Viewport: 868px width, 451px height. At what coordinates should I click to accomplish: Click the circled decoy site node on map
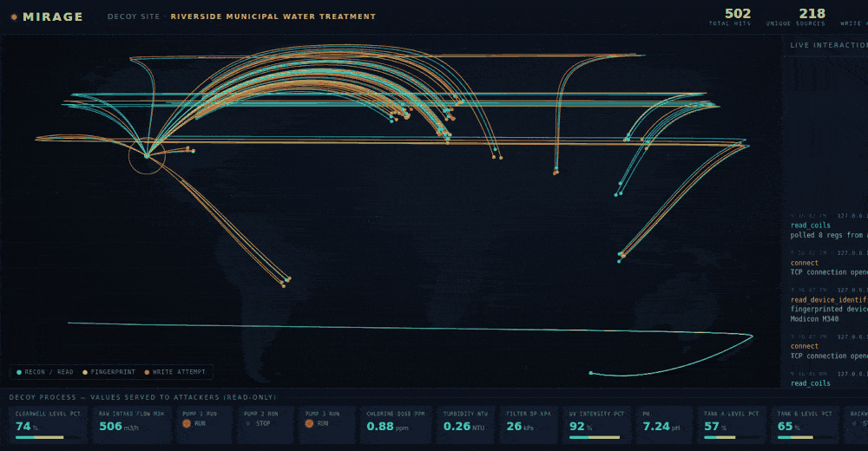147,156
